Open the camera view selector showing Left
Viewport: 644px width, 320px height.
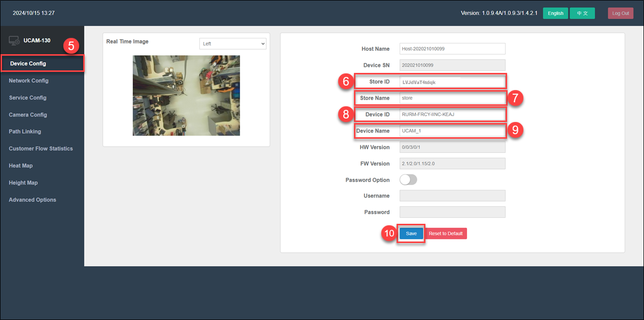pyautogui.click(x=232, y=44)
